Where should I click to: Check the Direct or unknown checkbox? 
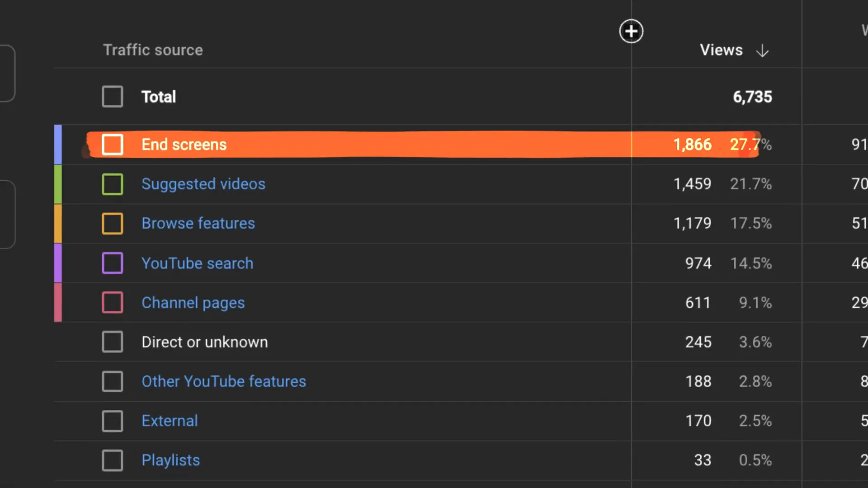(x=113, y=342)
